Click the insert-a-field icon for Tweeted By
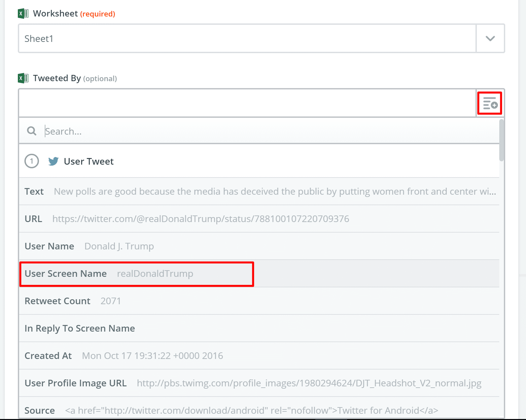The height and width of the screenshot is (420, 526). 490,103
